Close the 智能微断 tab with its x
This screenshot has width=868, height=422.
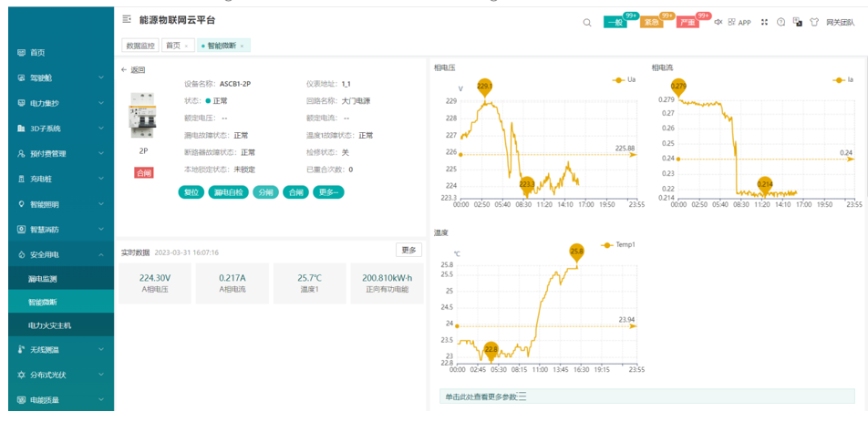pos(242,46)
